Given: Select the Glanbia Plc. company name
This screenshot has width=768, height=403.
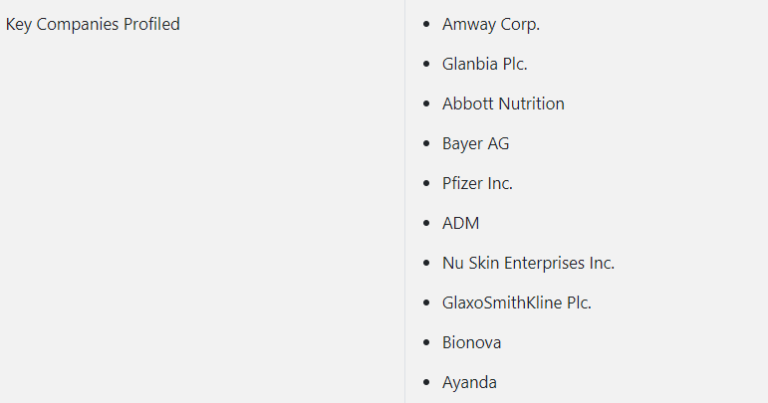Looking at the screenshot, I should click(484, 64).
